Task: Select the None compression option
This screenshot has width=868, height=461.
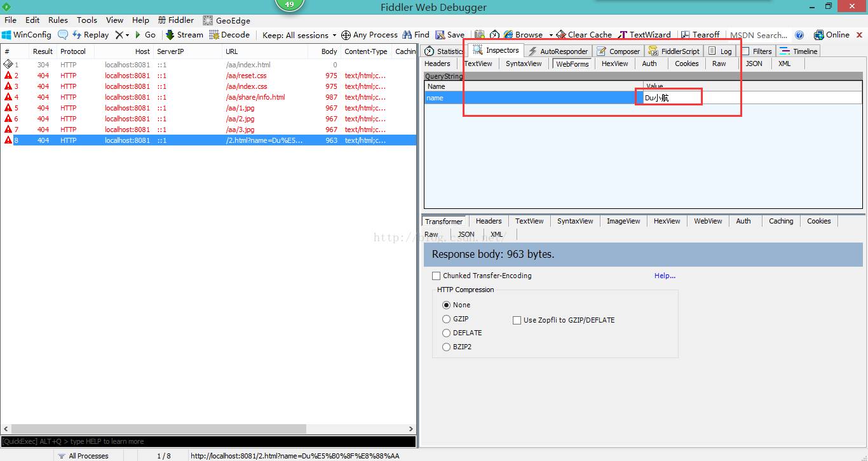Action: coord(446,305)
